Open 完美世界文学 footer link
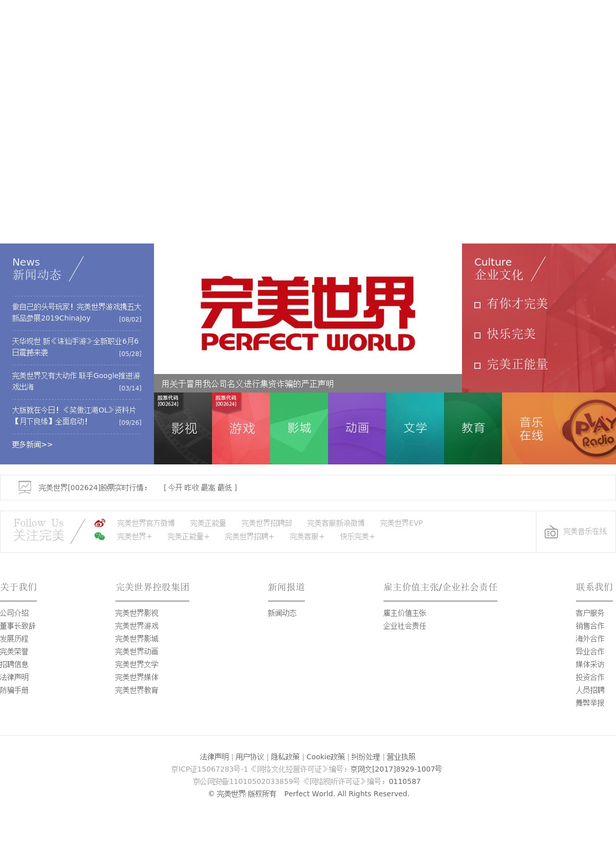Image resolution: width=616 pixels, height=842 pixels. [137, 664]
